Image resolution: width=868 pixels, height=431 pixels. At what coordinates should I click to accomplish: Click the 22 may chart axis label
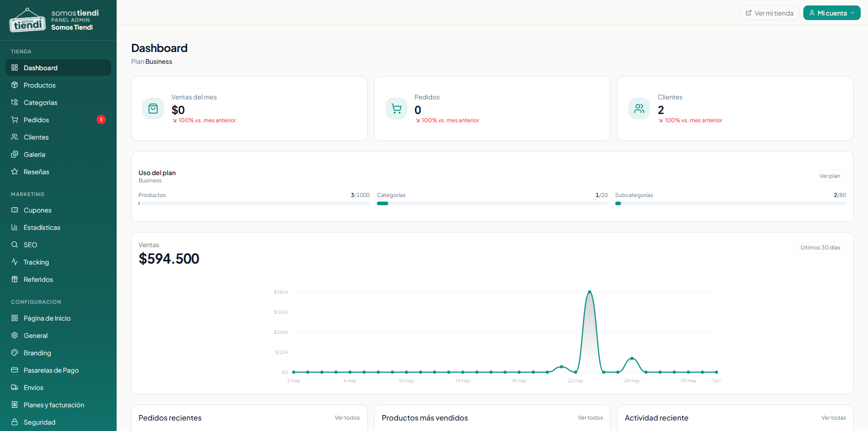(575, 380)
